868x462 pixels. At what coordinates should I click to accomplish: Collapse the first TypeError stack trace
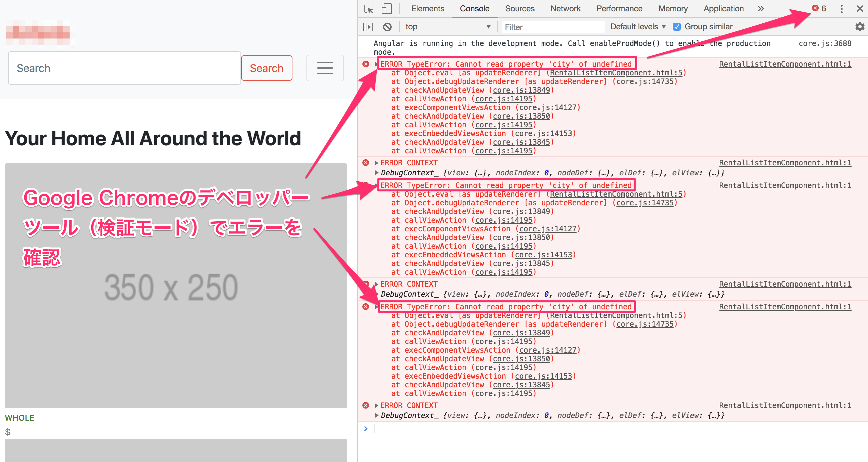(376, 64)
